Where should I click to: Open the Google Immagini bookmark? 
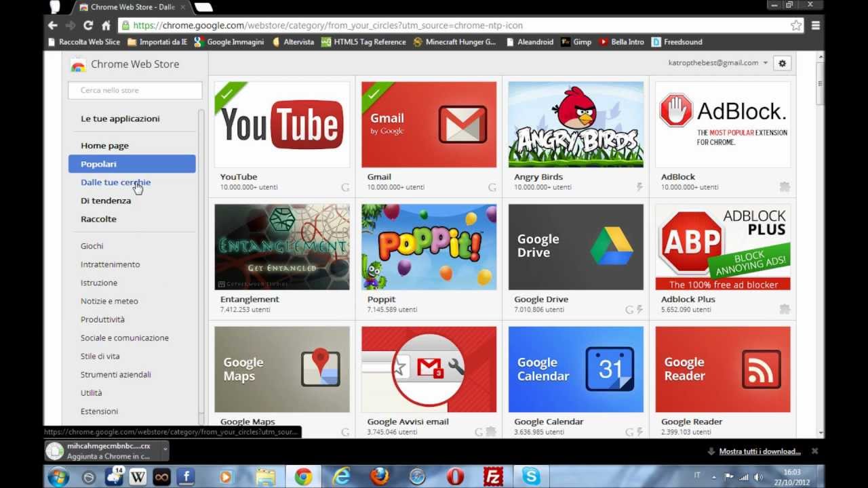pos(229,42)
